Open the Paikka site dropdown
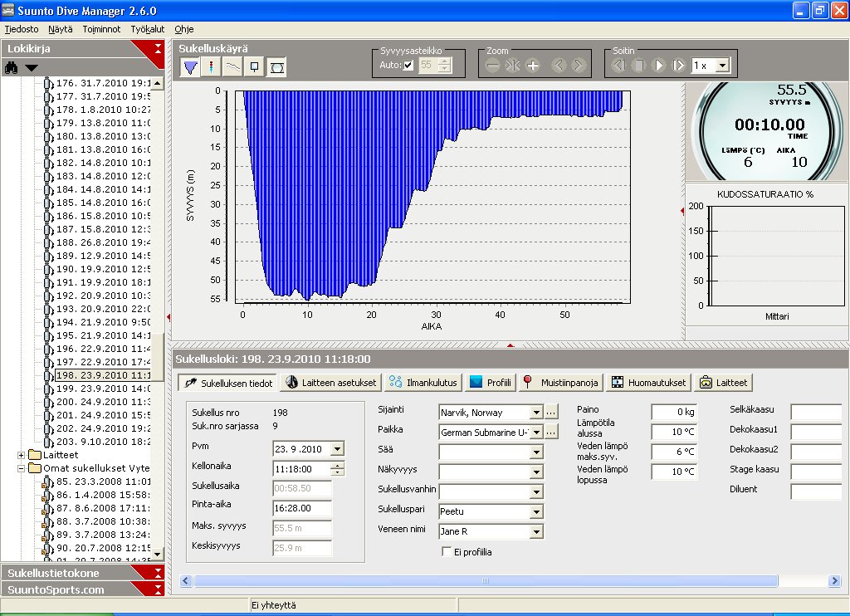The image size is (850, 616). (536, 433)
